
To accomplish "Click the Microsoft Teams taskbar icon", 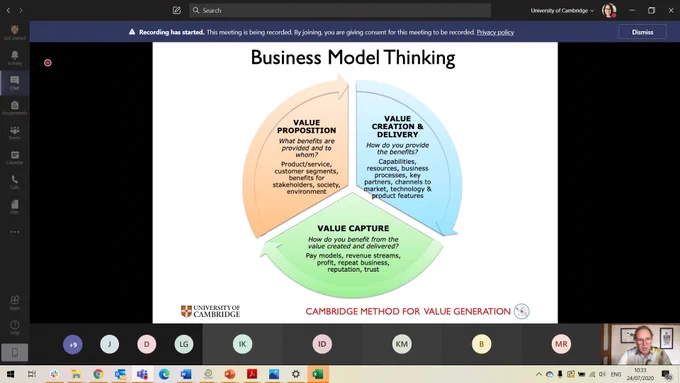I will [x=142, y=374].
